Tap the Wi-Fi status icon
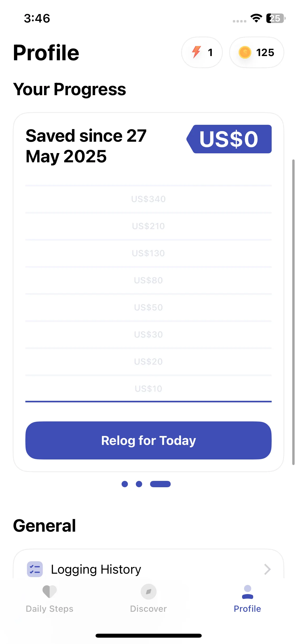Image resolution: width=297 pixels, height=644 pixels. pos(256,18)
